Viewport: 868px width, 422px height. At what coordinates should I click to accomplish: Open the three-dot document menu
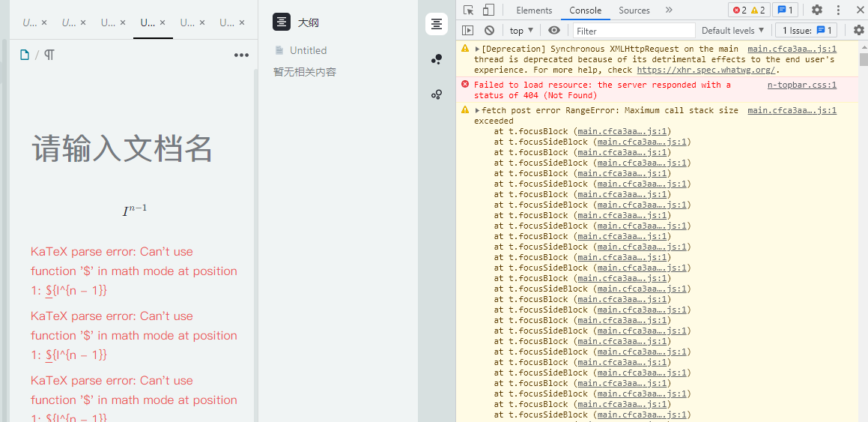point(240,55)
